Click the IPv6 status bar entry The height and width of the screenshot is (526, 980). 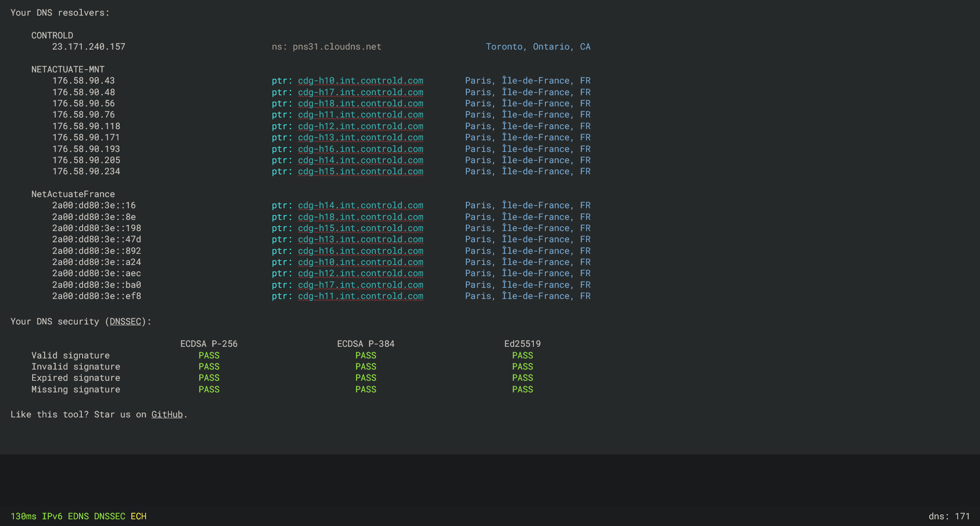click(x=52, y=516)
